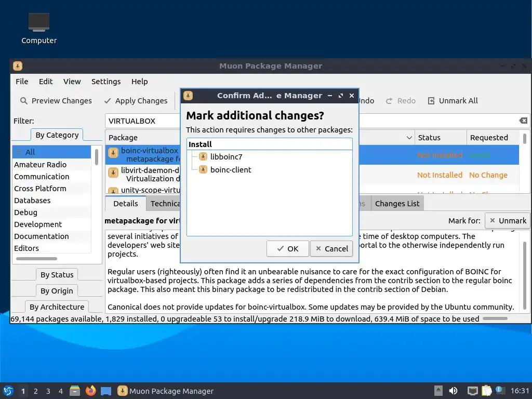Clear the filter text using the clear icon
The width and height of the screenshot is (532, 399).
point(523,121)
